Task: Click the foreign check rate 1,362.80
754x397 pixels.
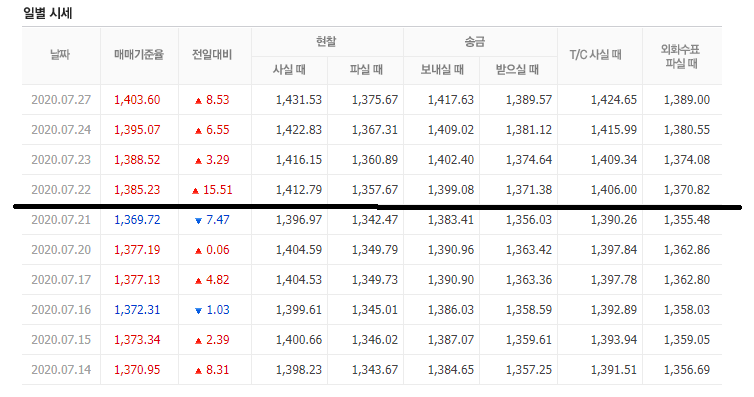Action: [x=687, y=280]
